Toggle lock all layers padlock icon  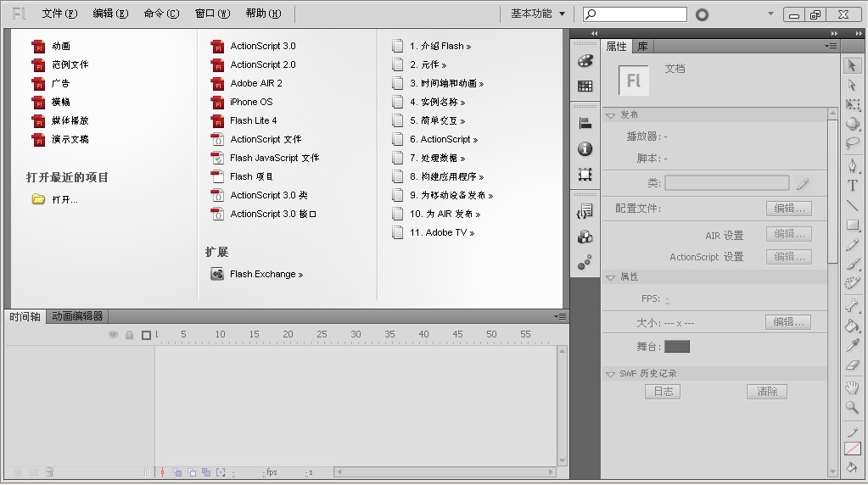tap(130, 335)
